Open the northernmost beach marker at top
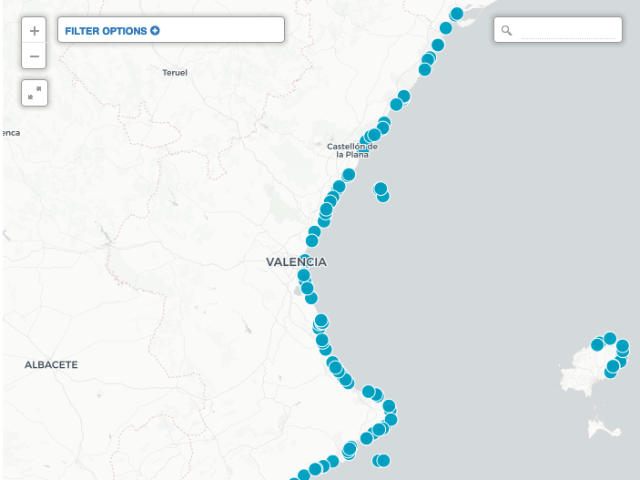Image resolution: width=640 pixels, height=480 pixels. (x=457, y=13)
